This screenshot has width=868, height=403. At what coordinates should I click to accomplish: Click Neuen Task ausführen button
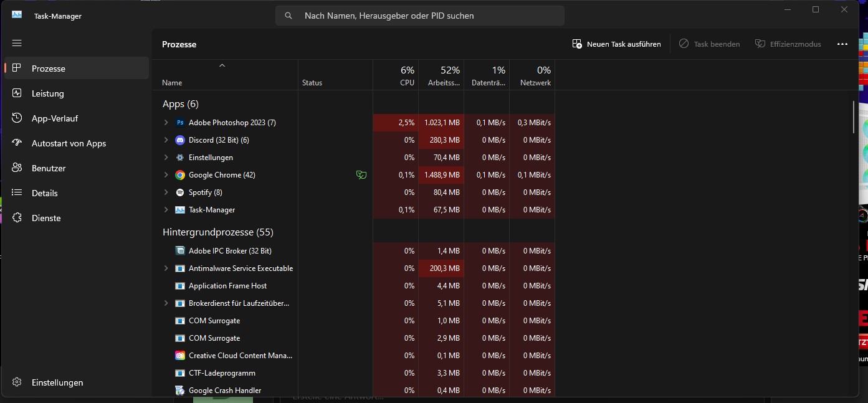point(616,44)
